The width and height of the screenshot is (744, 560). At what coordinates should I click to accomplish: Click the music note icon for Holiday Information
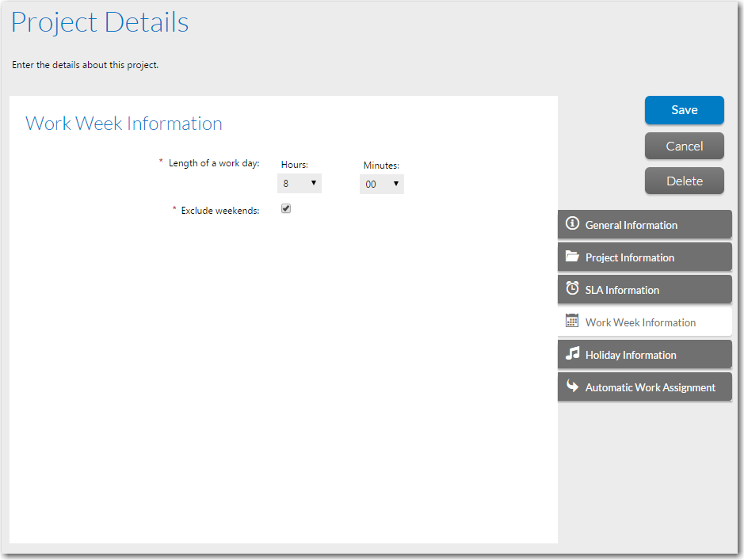(572, 354)
